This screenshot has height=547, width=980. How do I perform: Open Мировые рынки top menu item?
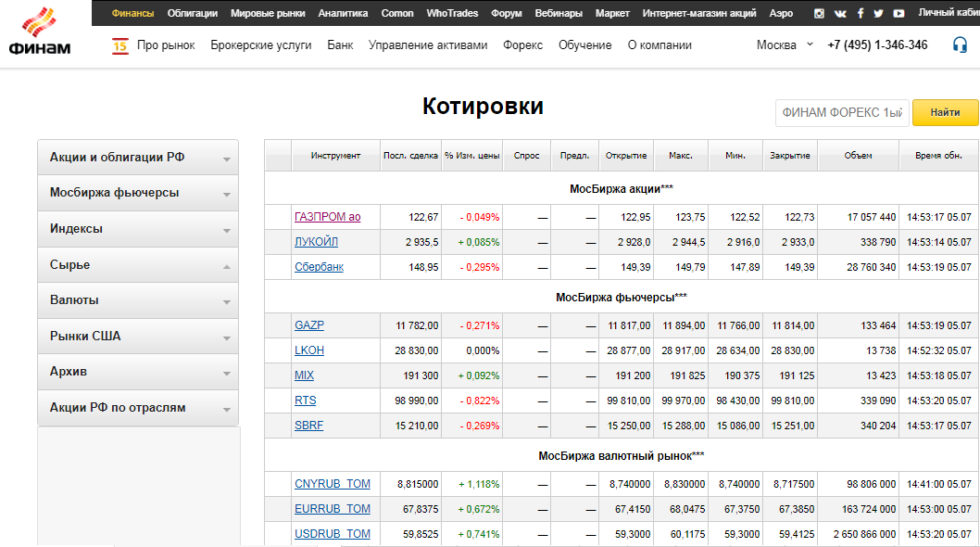268,13
